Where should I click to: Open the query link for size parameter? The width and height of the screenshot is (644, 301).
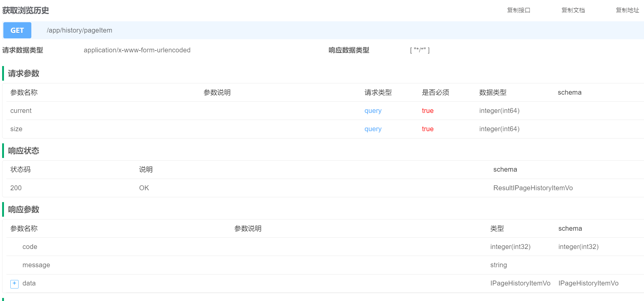[x=373, y=129]
